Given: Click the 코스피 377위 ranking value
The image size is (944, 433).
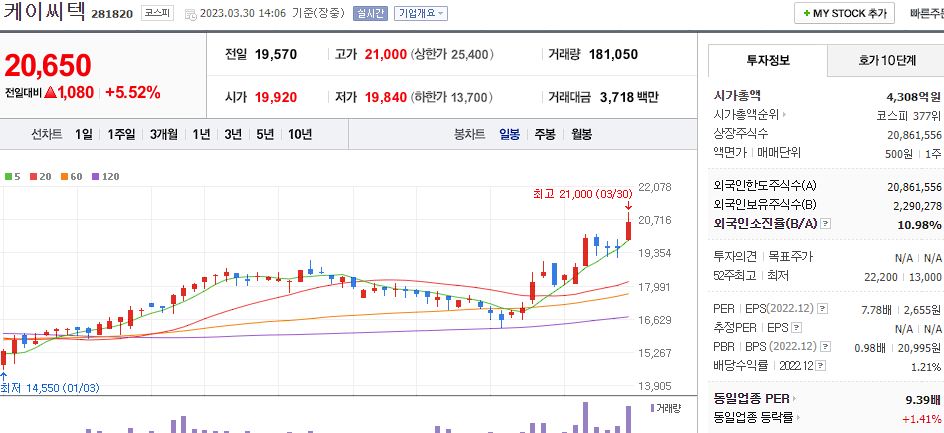Looking at the screenshot, I should coord(908,115).
